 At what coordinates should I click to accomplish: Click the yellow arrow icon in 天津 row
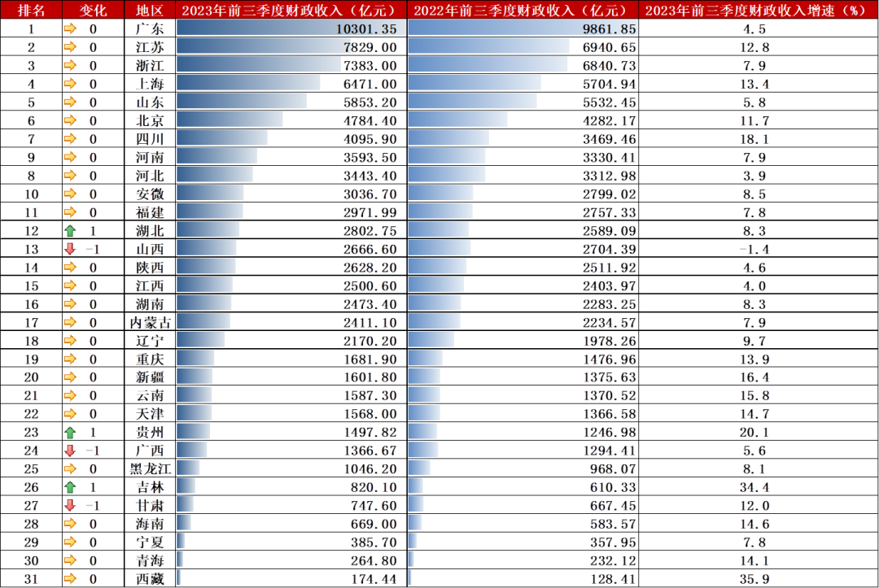[70, 414]
